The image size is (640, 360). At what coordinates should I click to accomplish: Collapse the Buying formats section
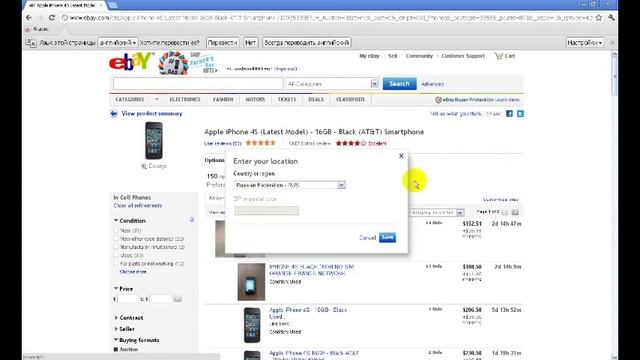[x=116, y=340]
